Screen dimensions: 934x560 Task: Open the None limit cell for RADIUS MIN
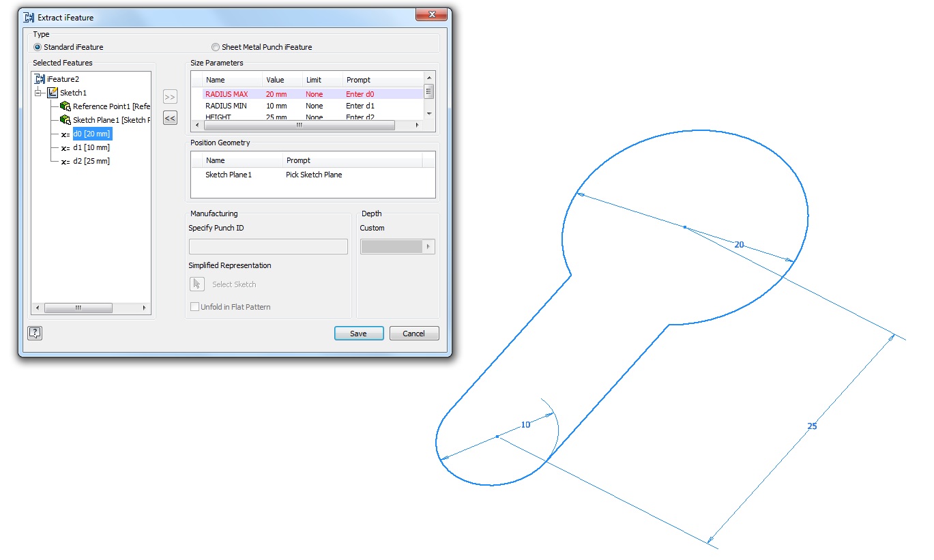(x=315, y=106)
